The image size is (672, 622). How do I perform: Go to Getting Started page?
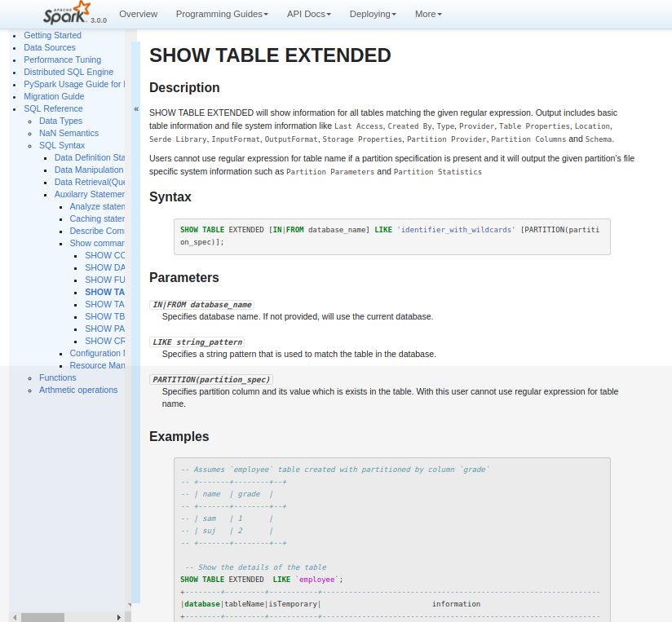pos(52,35)
